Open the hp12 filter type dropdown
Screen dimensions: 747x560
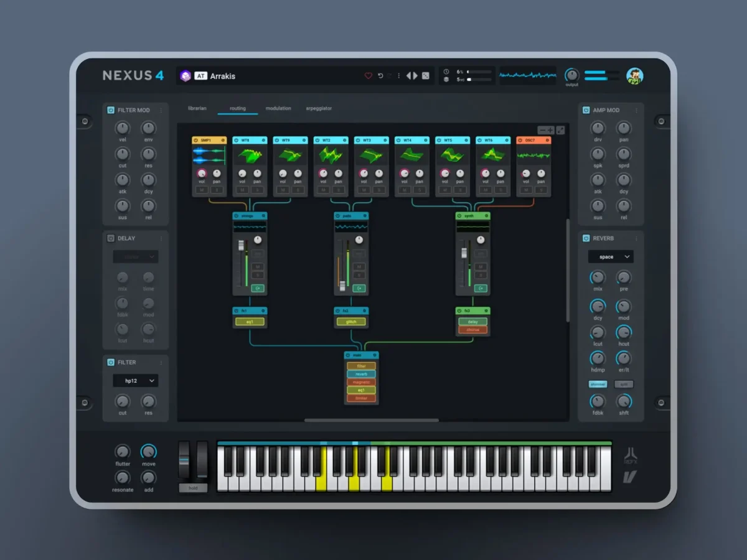(x=135, y=381)
